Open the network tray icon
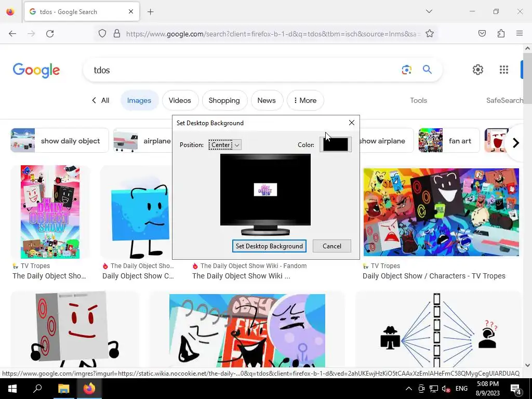The width and height of the screenshot is (532, 399). pos(434,389)
